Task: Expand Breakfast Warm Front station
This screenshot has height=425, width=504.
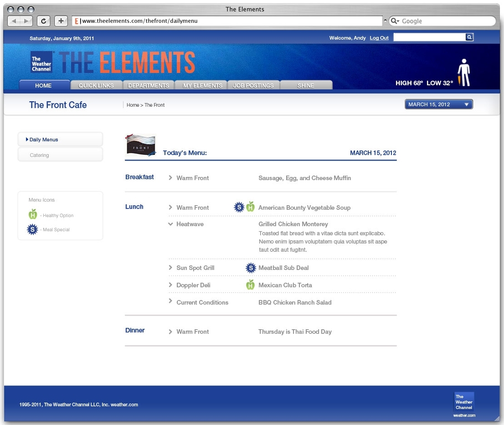Action: coord(171,177)
